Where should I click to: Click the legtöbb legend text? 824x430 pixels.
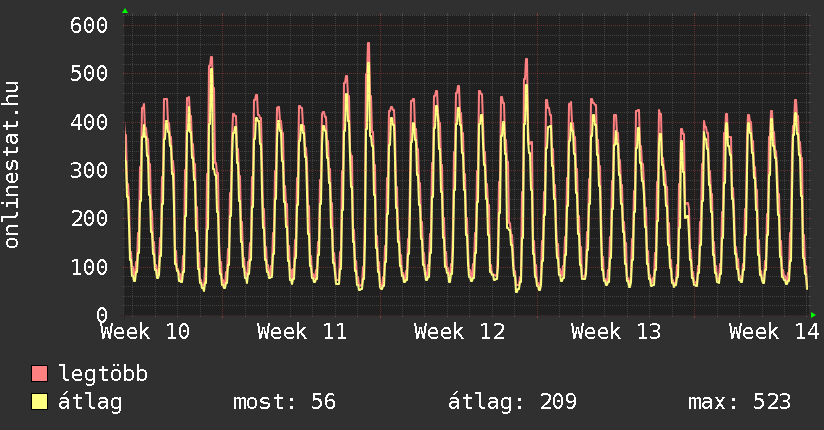[x=104, y=374]
